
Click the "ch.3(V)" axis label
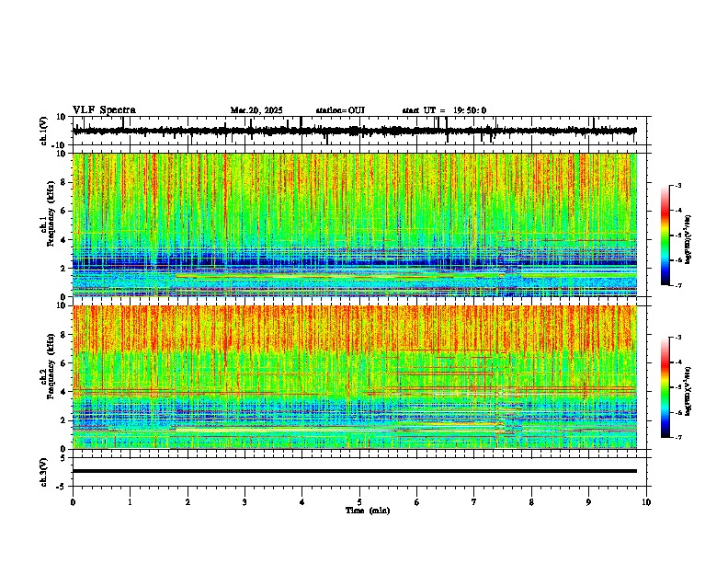[x=44, y=473]
